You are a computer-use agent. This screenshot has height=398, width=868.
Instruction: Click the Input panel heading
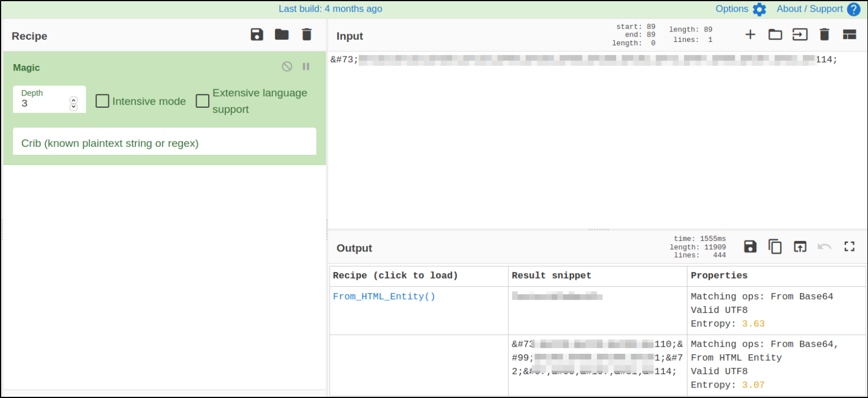click(x=350, y=36)
